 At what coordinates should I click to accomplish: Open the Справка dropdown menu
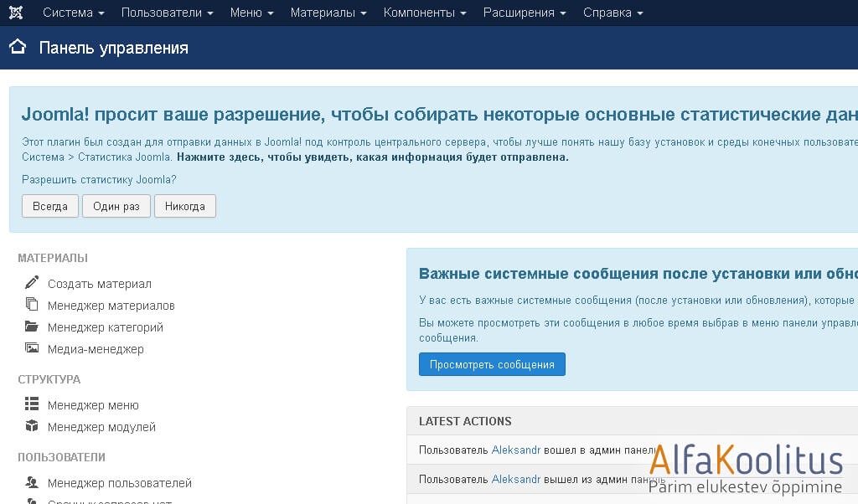(612, 13)
